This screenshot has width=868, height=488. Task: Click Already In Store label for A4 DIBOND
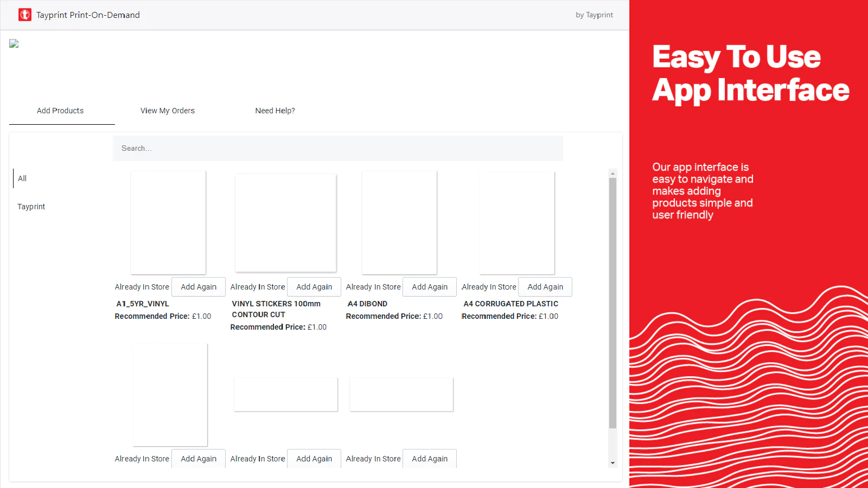click(x=373, y=287)
